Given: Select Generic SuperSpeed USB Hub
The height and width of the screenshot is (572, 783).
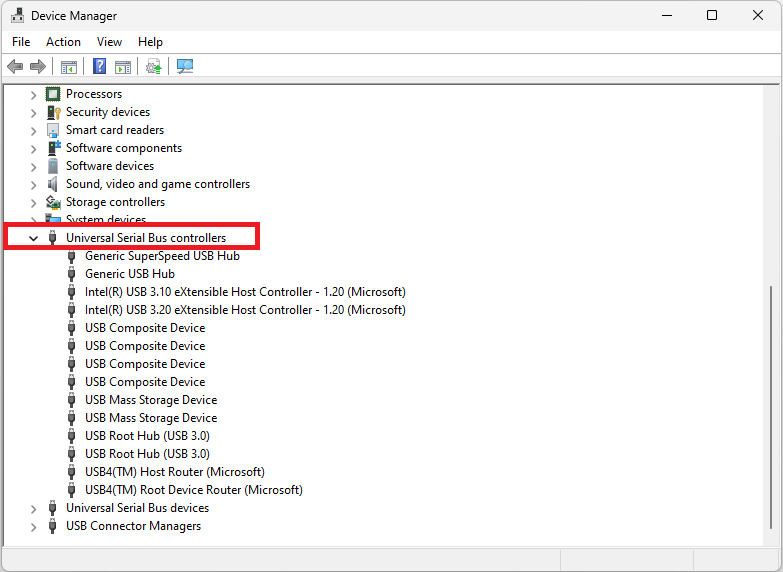Looking at the screenshot, I should tap(162, 256).
